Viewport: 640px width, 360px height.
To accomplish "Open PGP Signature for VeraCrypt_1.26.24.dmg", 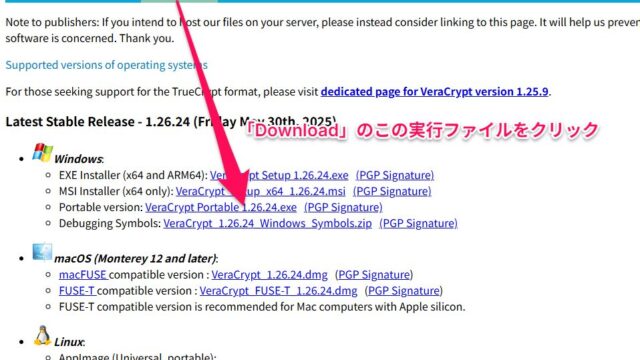I will click(374, 275).
